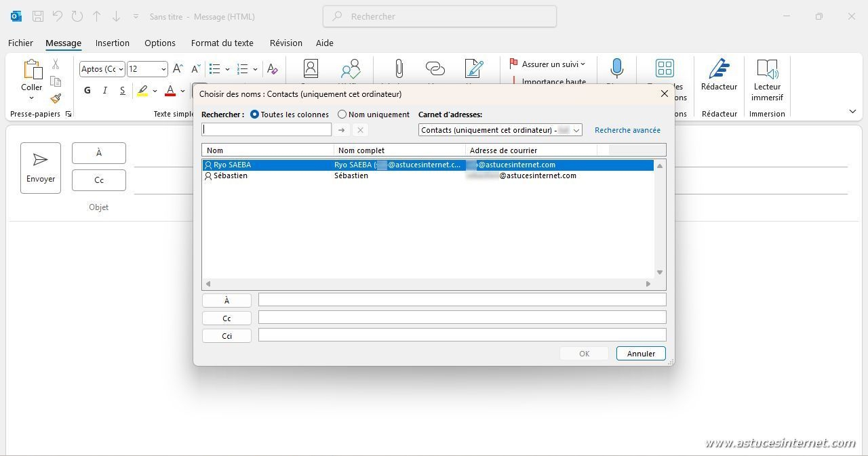Switch to the Format du texte tab

[x=222, y=43]
